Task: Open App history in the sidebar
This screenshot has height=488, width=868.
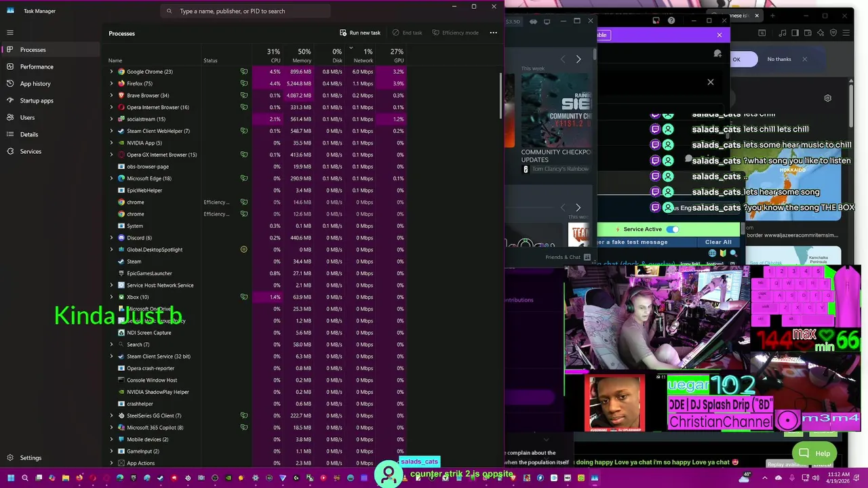Action: pos(50,83)
